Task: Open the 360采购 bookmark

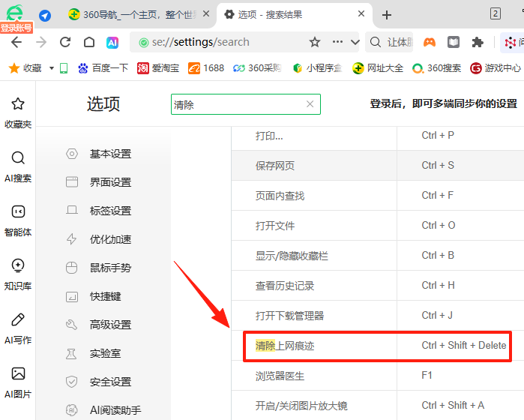Action: pos(257,68)
